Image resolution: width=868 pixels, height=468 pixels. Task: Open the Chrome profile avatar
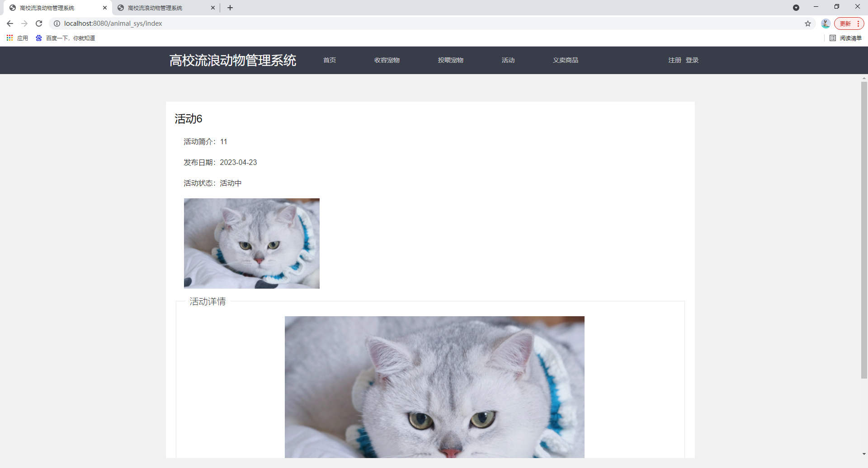(x=826, y=23)
